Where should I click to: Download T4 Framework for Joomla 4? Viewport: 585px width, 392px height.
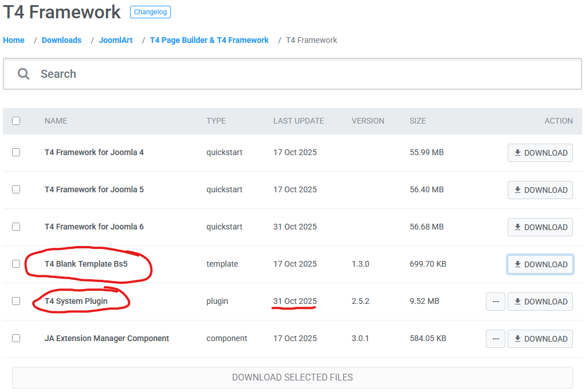click(540, 153)
